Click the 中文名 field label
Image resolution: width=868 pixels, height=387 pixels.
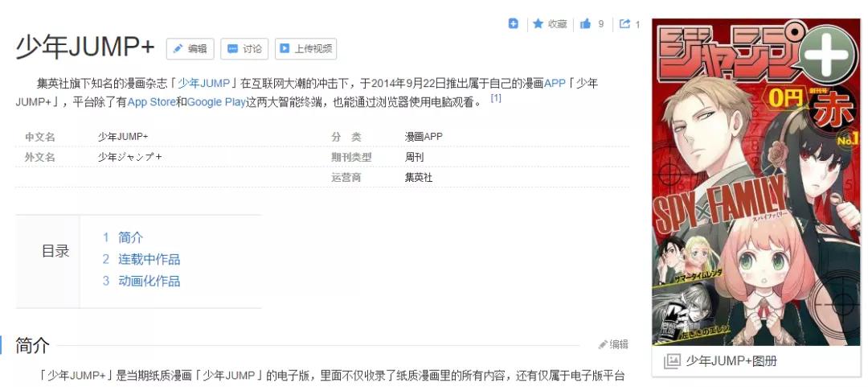click(40, 137)
